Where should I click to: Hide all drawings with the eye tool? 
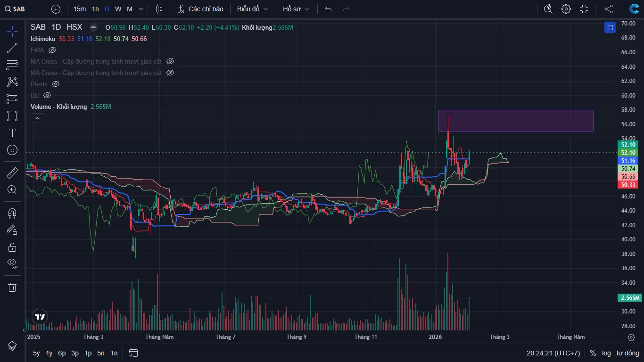(12, 264)
